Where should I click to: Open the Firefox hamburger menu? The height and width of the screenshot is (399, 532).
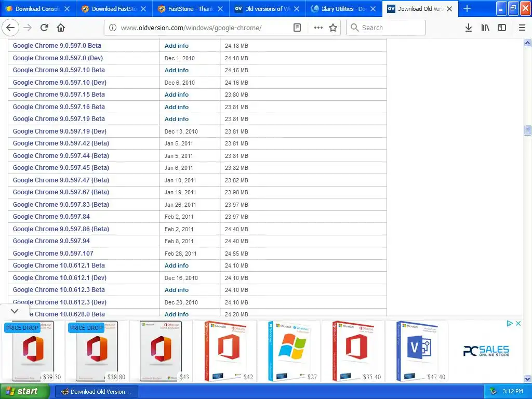[522, 28]
